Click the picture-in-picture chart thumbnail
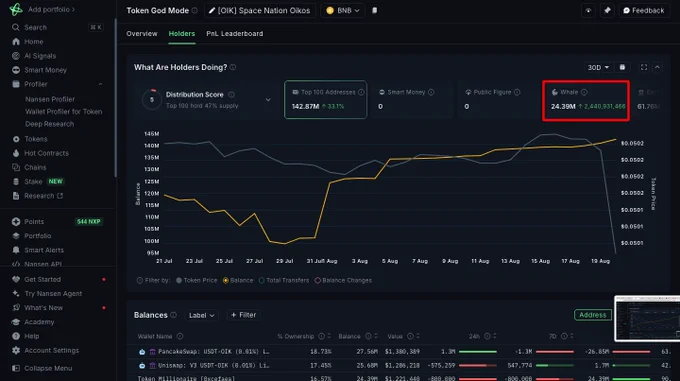 647,319
